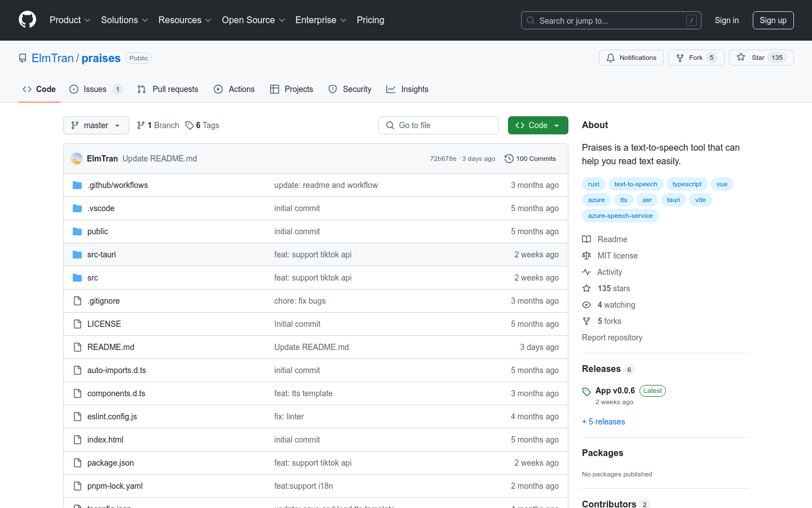Open the components.d.ts file
Screen dimensions: 812x508
tap(116, 393)
